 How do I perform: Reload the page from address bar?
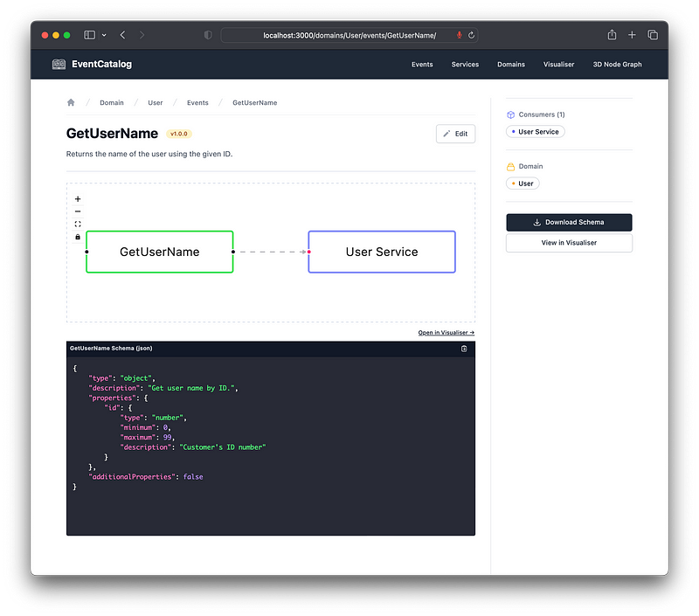click(472, 35)
